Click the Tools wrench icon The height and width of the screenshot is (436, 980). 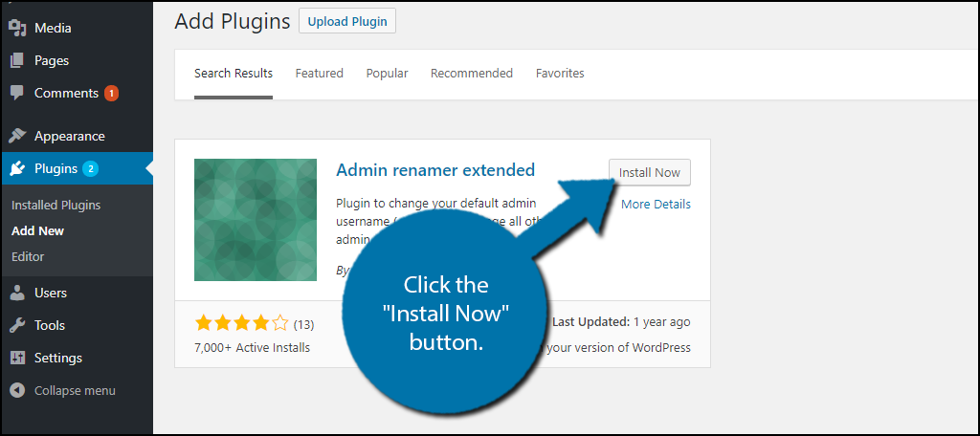tap(17, 325)
